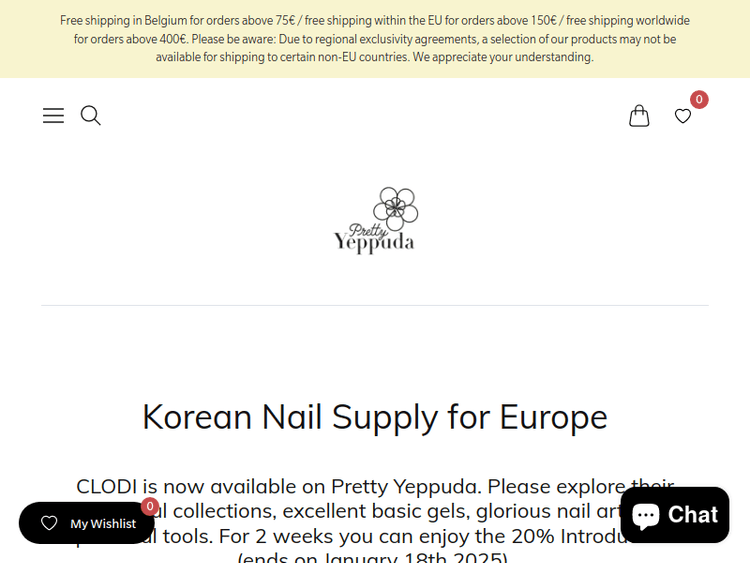The width and height of the screenshot is (750, 563).
Task: Go to homepage via Pretty Yeppuda logo
Action: [x=375, y=221]
